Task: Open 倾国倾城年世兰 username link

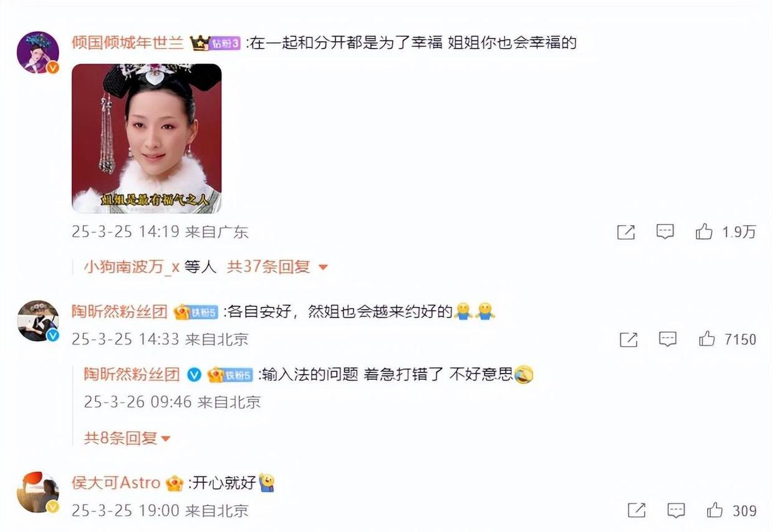Action: pyautogui.click(x=127, y=43)
